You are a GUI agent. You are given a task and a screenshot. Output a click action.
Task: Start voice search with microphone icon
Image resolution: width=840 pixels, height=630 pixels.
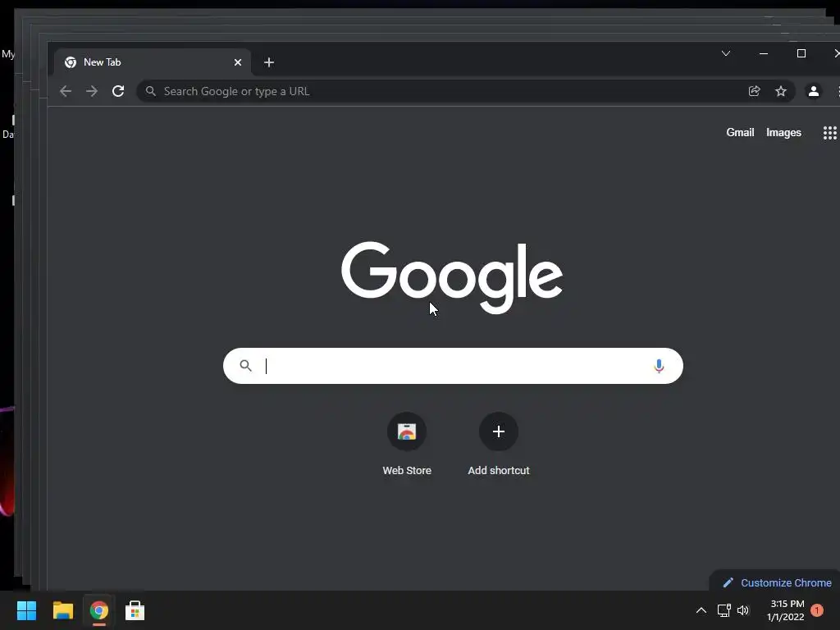tap(659, 366)
